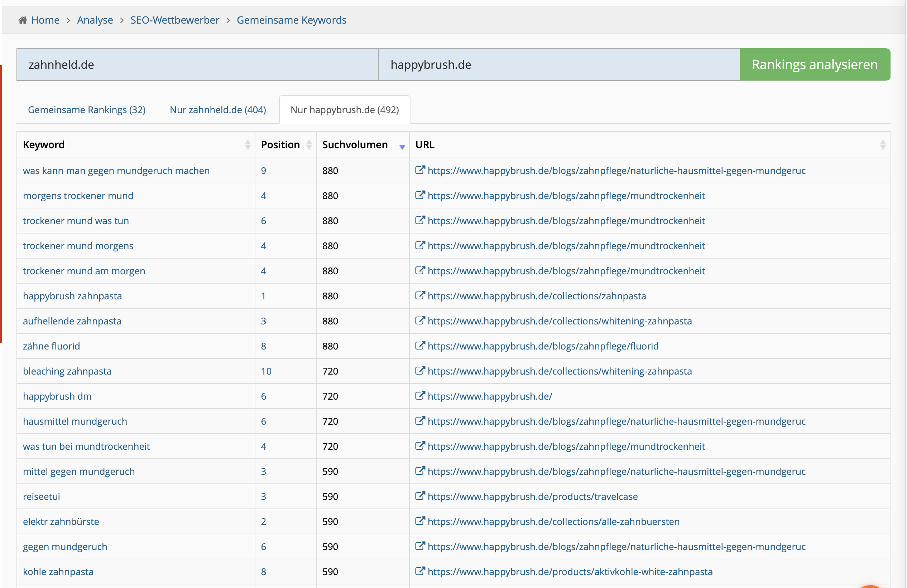Viewport: 907px width, 588px height.
Task: Open keyword 'elektr zahnbürste'
Action: pos(61,522)
